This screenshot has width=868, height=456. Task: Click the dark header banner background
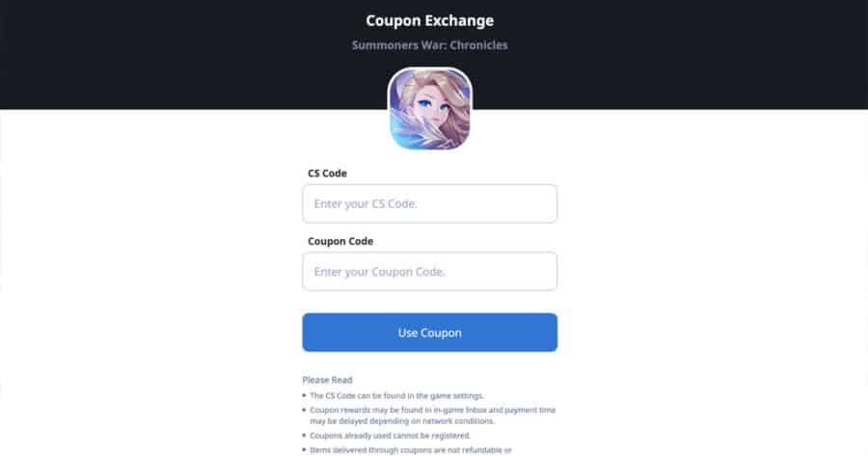coord(166,55)
